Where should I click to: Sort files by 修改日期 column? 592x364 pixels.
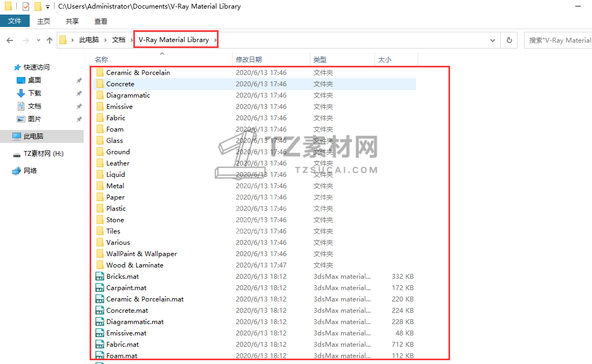pos(248,60)
